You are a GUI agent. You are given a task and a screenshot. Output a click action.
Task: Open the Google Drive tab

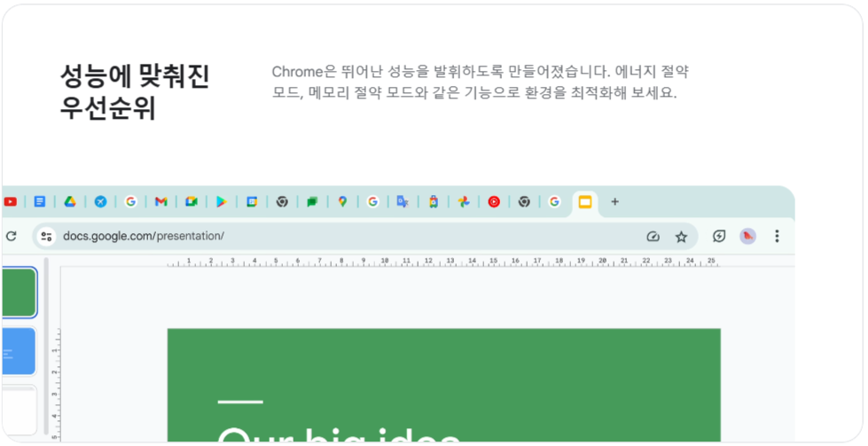70,202
